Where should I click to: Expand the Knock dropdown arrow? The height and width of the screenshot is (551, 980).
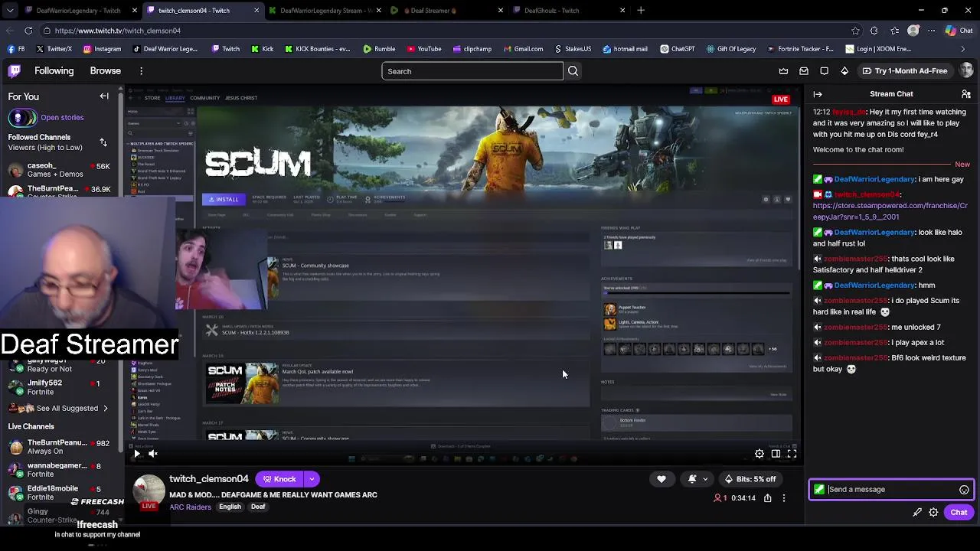(312, 479)
